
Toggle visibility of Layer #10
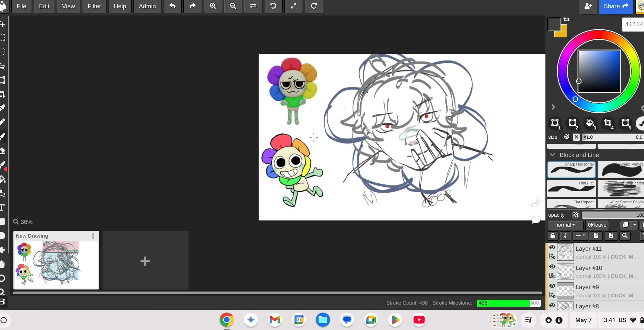tap(552, 266)
